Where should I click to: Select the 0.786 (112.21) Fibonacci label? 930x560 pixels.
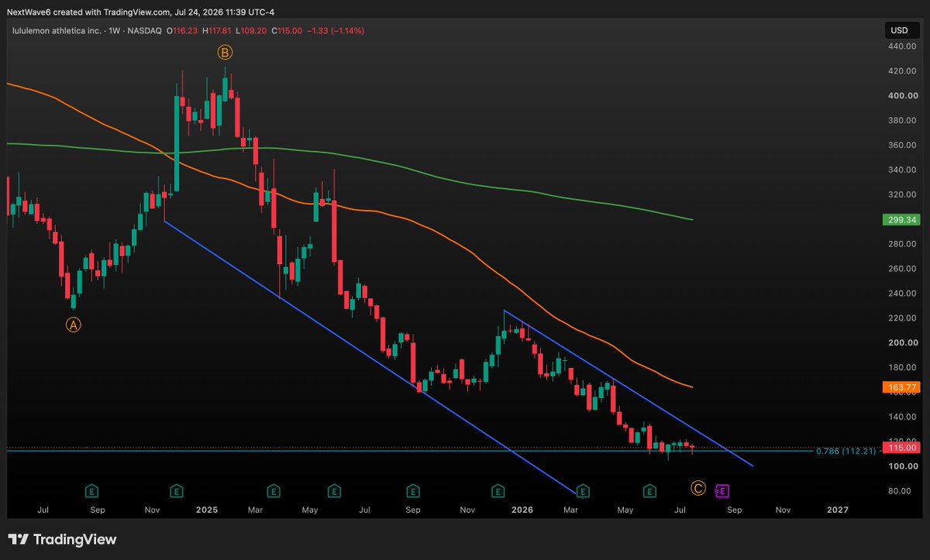pos(846,451)
